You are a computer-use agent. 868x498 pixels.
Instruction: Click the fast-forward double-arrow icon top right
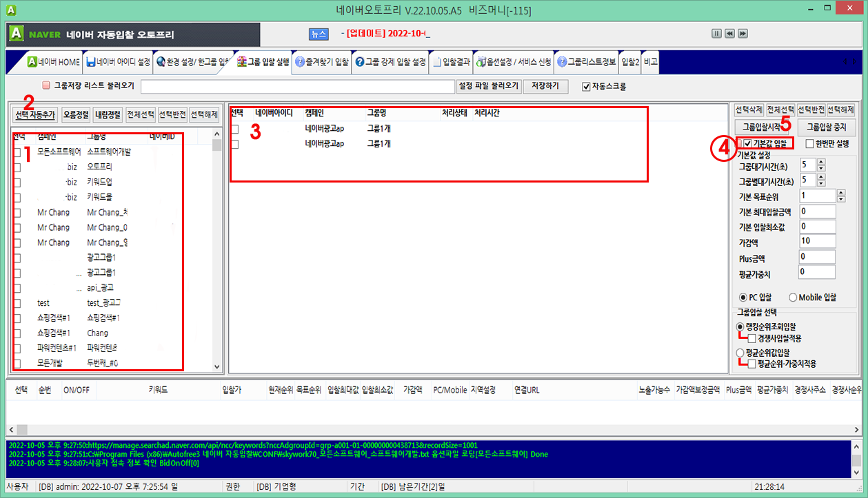(743, 32)
